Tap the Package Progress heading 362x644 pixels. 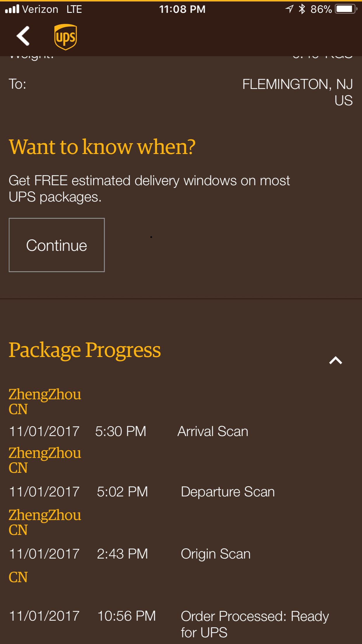[x=85, y=350]
